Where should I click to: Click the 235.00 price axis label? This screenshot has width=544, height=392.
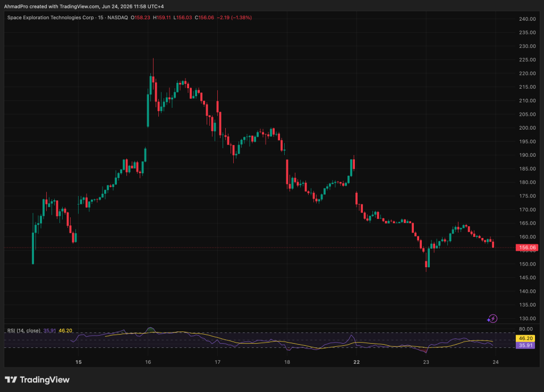pyautogui.click(x=528, y=32)
